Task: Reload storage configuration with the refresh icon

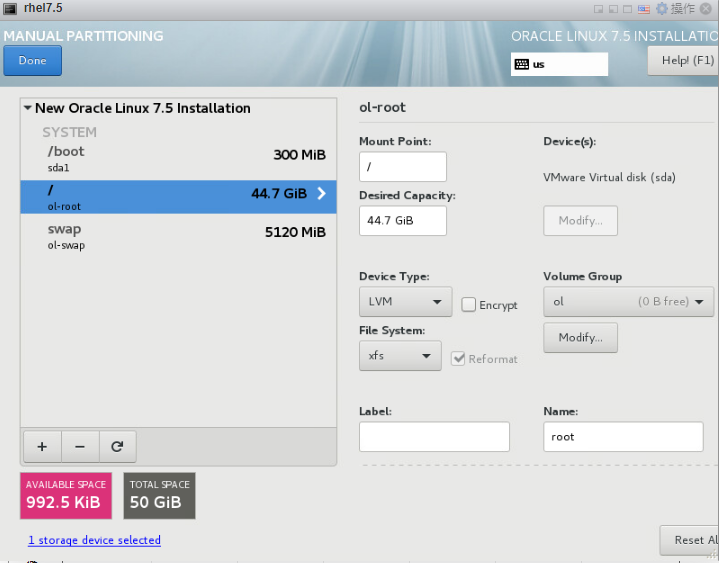Action: [x=117, y=447]
